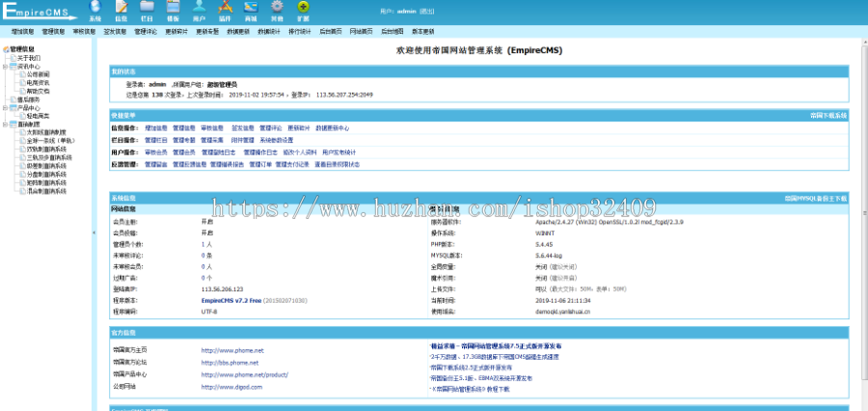Click quick-menu link 系统参数设置
This screenshot has width=868, height=411.
277,140
